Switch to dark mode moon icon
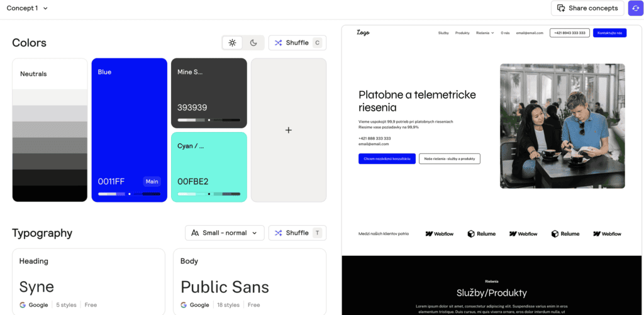This screenshot has height=315, width=644. point(253,43)
